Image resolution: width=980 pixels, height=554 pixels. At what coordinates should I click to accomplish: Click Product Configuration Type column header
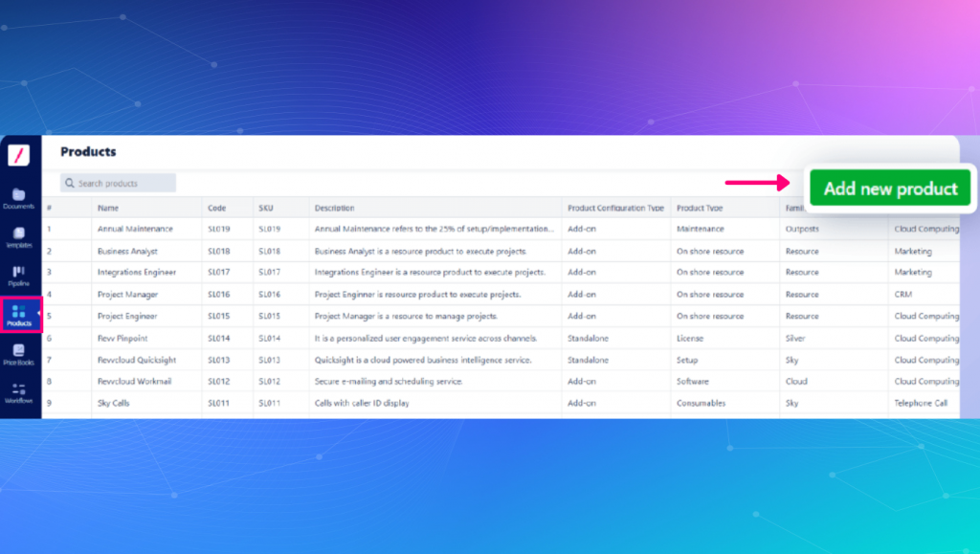(615, 208)
